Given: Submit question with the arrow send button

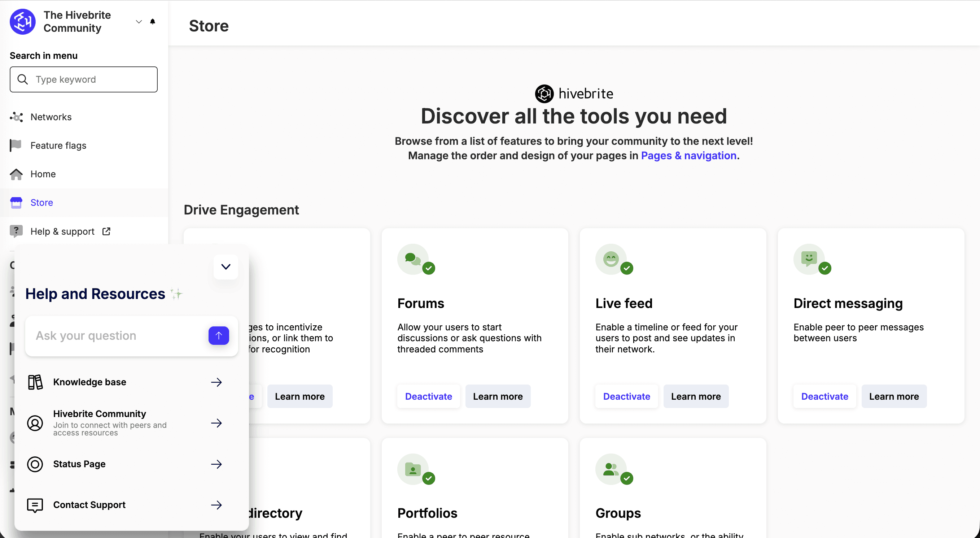Looking at the screenshot, I should (x=218, y=335).
